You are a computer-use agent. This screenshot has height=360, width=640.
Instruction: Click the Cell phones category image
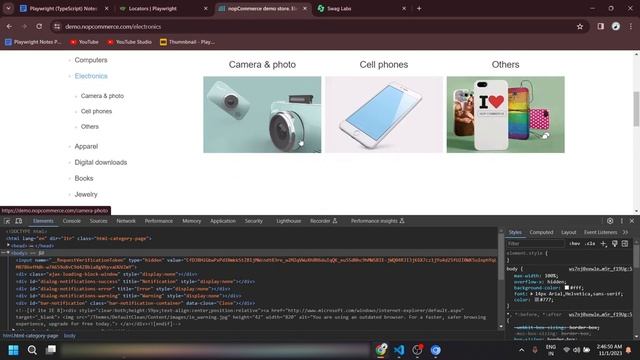click(384, 115)
